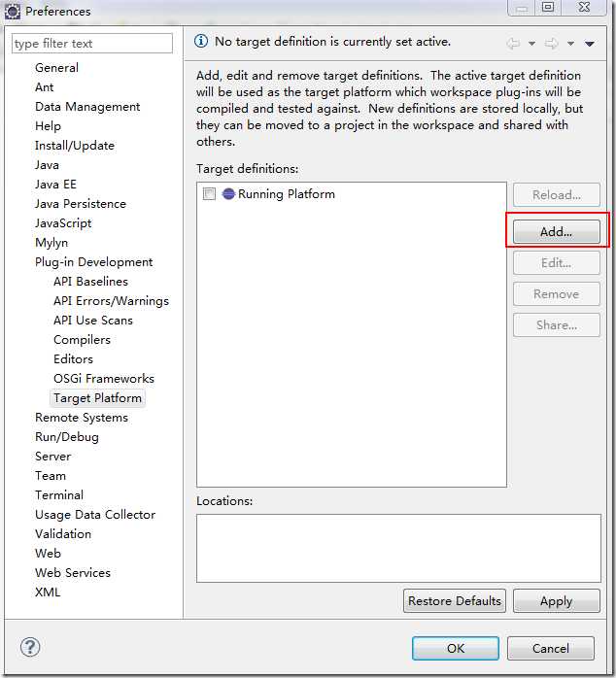The height and width of the screenshot is (678, 616).
Task: Open Mylyn preferences
Action: click(x=51, y=243)
